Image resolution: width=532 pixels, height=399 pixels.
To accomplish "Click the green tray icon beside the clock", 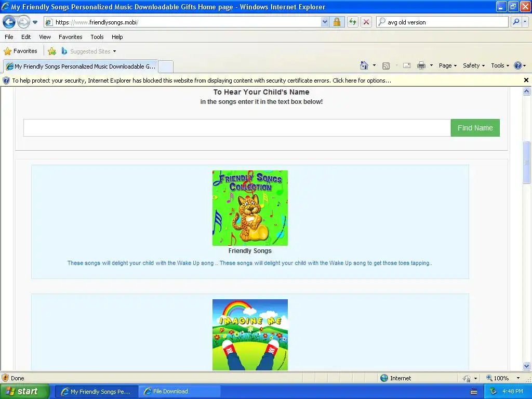I will point(494,392).
